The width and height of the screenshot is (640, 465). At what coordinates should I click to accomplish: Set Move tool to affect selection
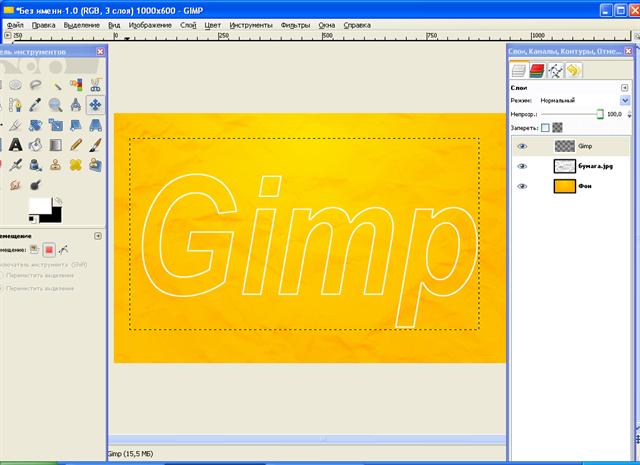click(49, 249)
